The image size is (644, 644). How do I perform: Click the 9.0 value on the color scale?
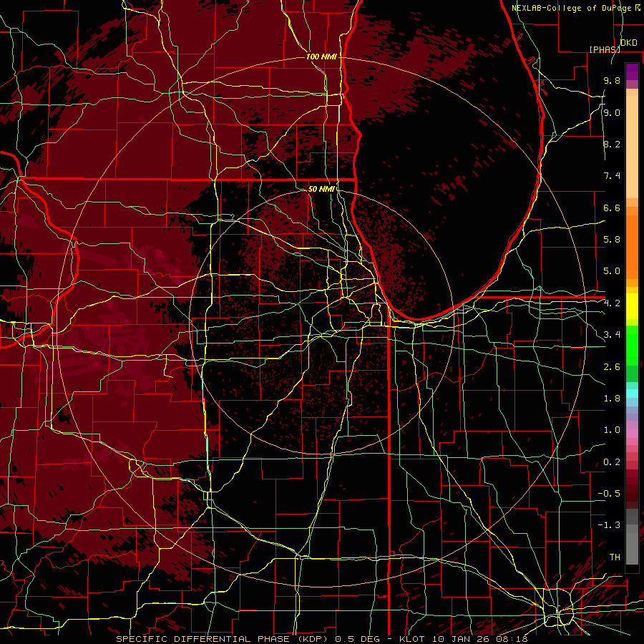[x=612, y=112]
